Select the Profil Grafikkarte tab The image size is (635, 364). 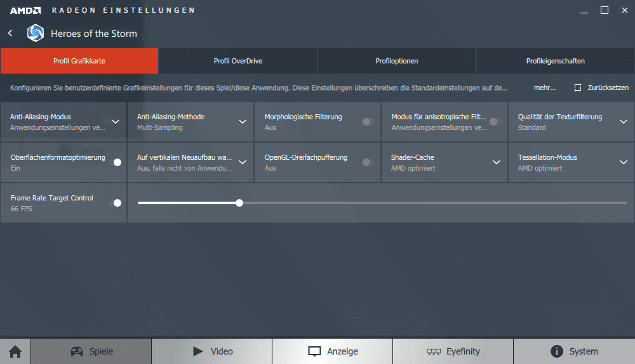(x=79, y=61)
